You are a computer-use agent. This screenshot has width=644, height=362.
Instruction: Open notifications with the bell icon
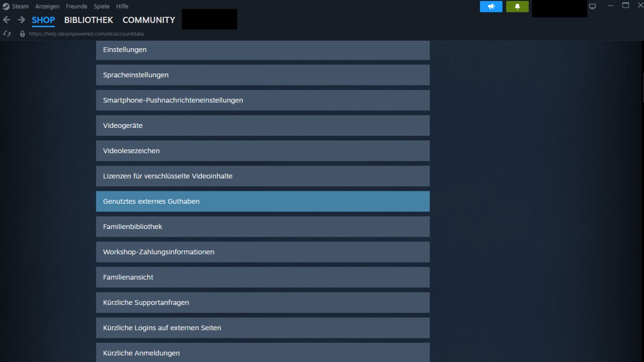(x=517, y=6)
